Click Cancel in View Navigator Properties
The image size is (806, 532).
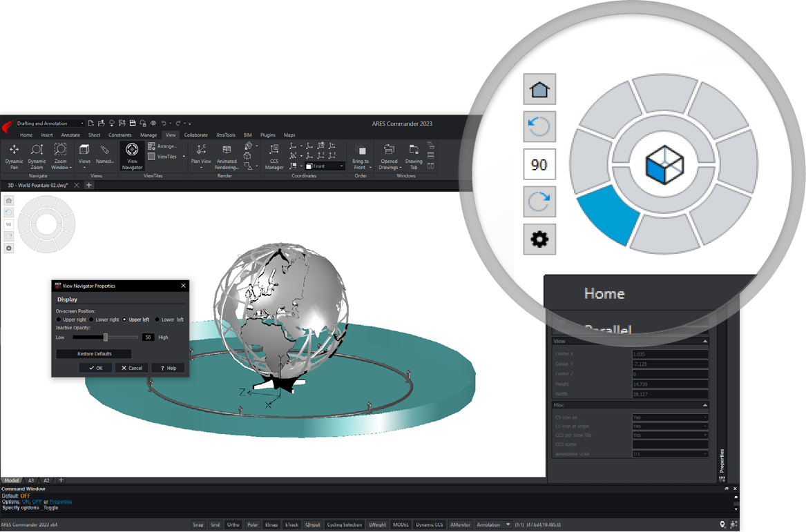coord(132,368)
